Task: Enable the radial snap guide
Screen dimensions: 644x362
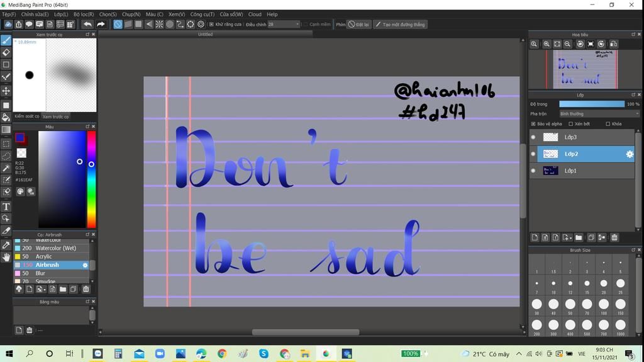Action: point(159,25)
